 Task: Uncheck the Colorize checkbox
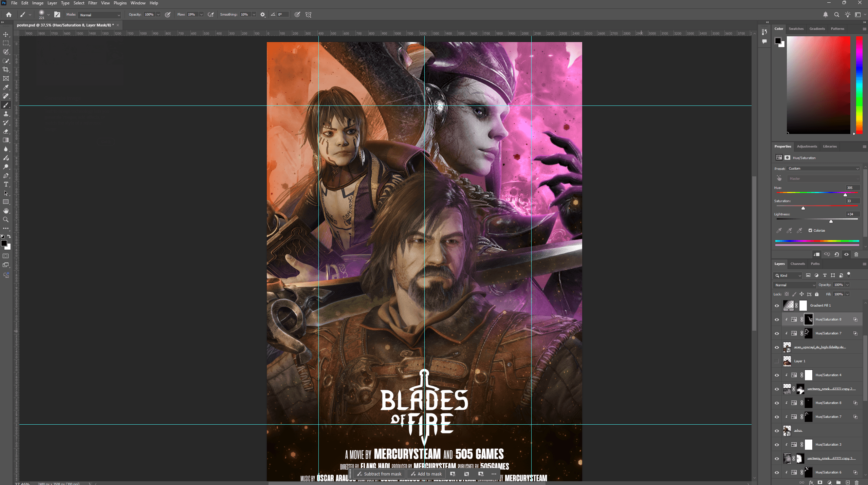click(x=810, y=230)
